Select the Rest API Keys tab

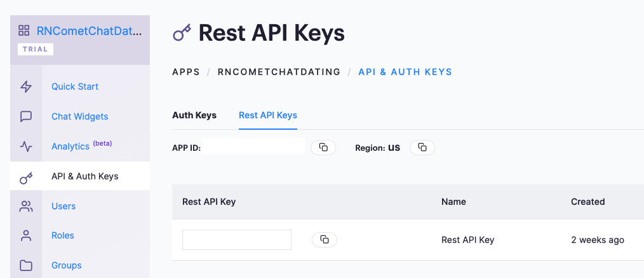[268, 115]
